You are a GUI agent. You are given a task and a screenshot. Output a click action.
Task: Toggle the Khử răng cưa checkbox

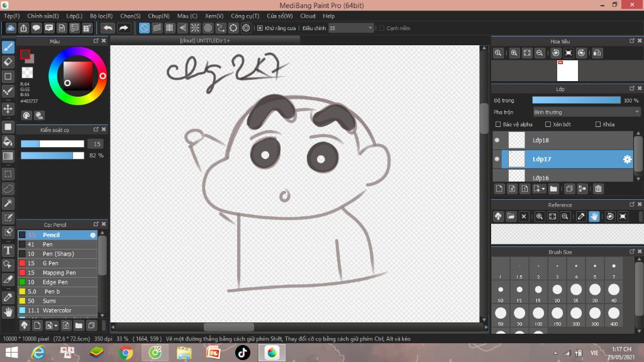[260, 28]
